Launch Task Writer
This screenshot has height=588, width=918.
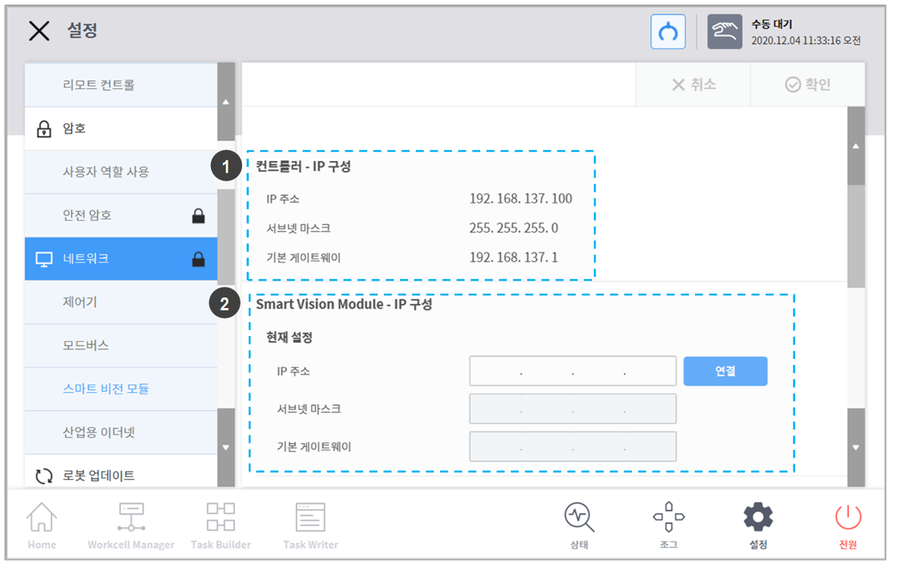pos(310,526)
